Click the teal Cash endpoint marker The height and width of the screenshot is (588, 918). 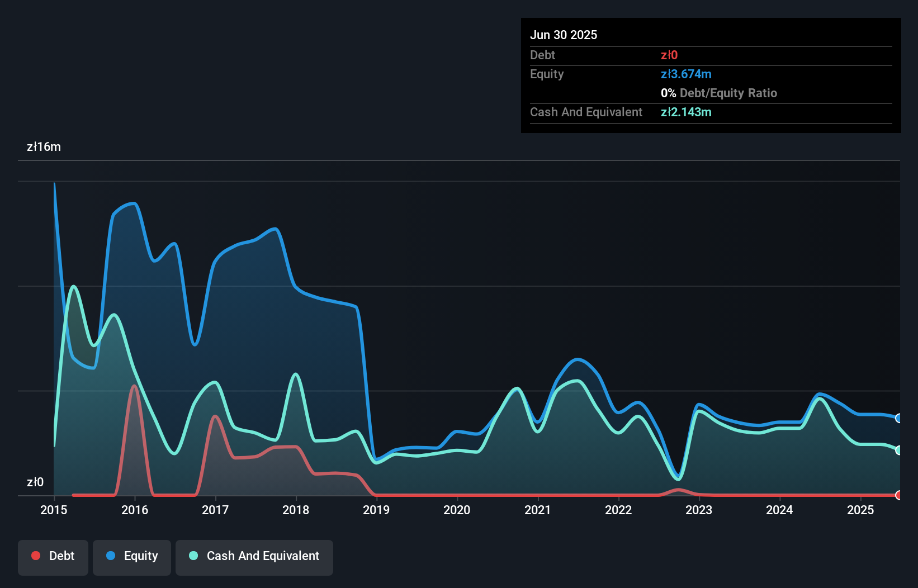click(x=898, y=450)
